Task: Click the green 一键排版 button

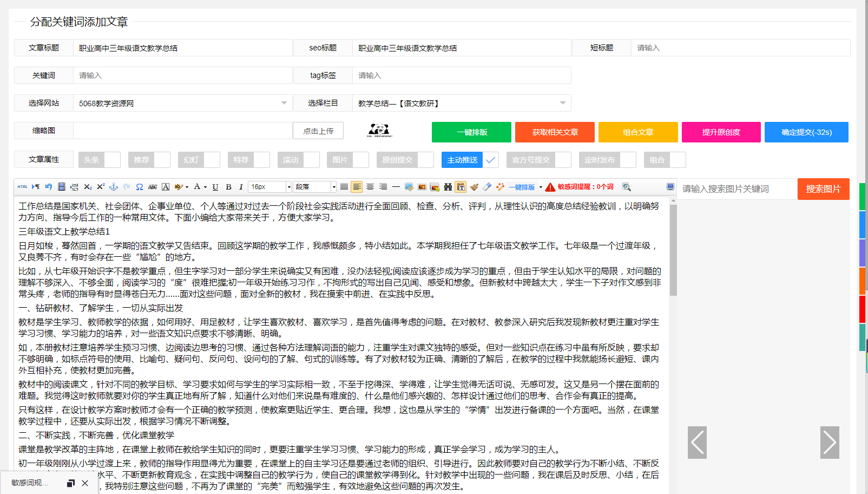Action: pos(471,132)
